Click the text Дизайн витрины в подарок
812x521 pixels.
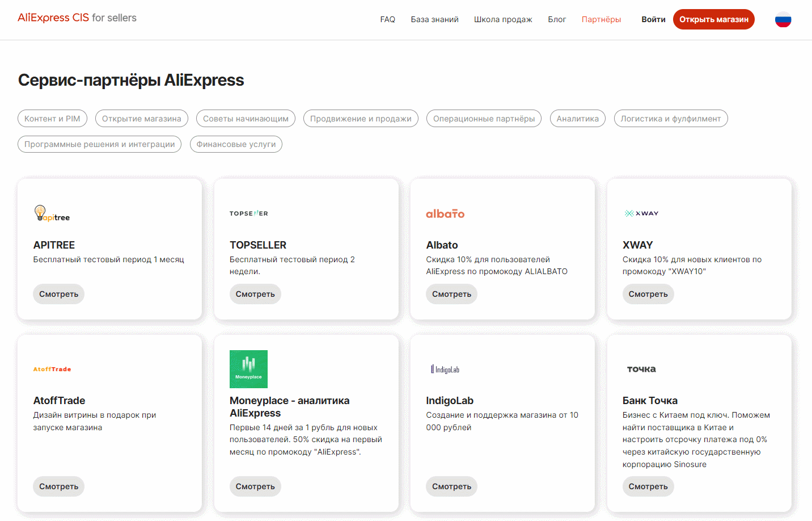coord(95,421)
